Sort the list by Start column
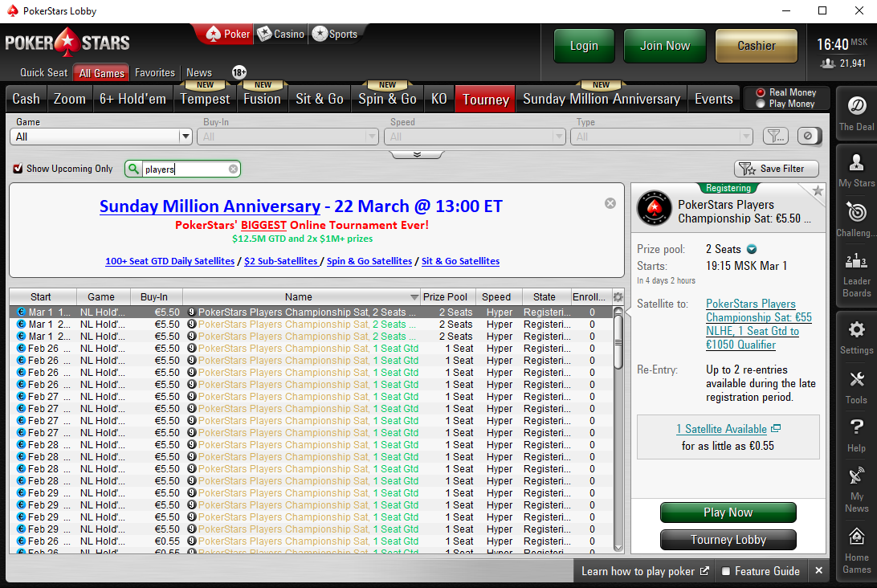 (41, 297)
